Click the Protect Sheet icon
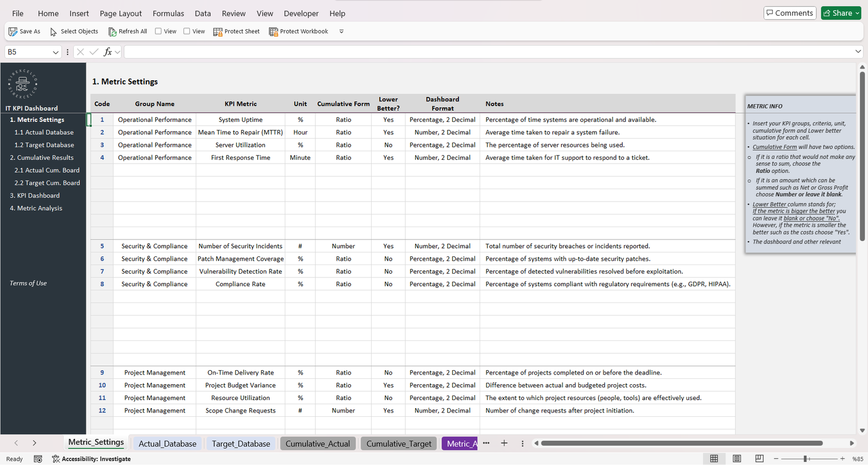This screenshot has height=465, width=868. pos(218,32)
